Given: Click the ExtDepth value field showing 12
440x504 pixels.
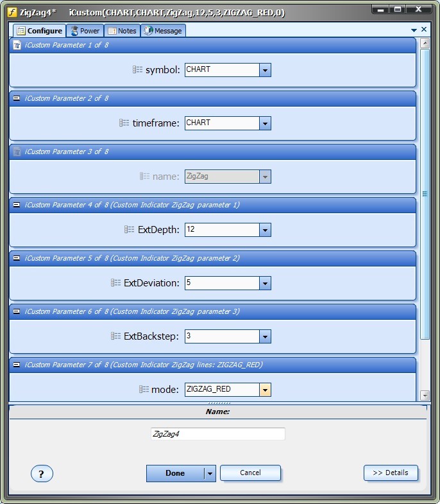Looking at the screenshot, I should click(x=222, y=230).
